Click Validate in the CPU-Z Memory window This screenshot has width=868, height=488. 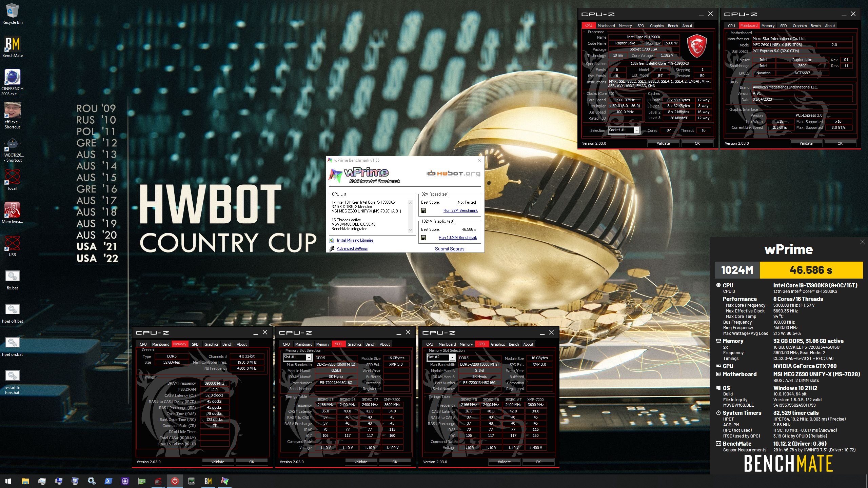pyautogui.click(x=218, y=462)
